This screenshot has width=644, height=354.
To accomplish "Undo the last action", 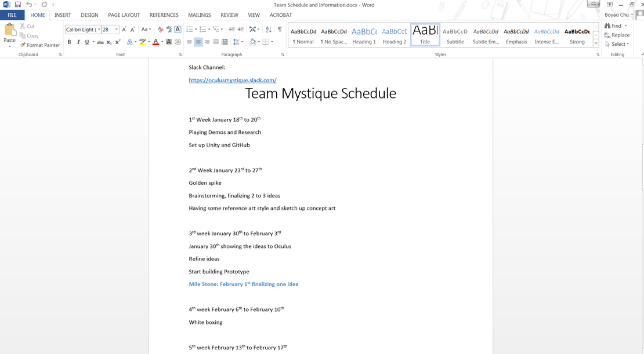I will point(29,5).
